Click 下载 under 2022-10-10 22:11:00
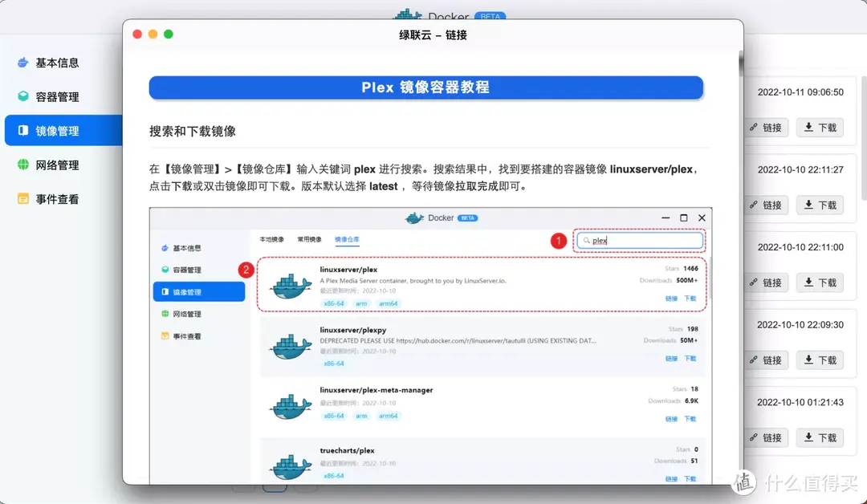The height and width of the screenshot is (504, 867). (820, 282)
